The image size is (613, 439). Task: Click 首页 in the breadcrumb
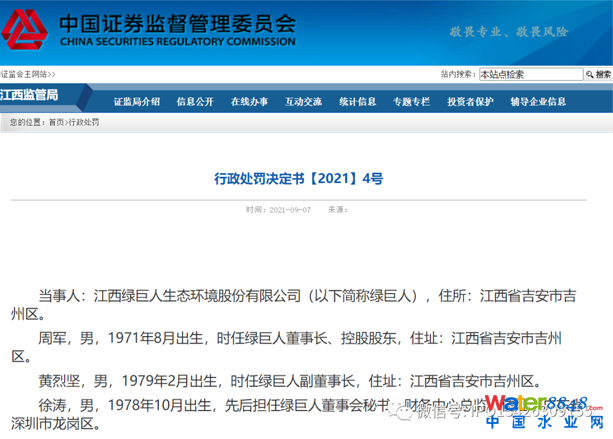coord(56,122)
